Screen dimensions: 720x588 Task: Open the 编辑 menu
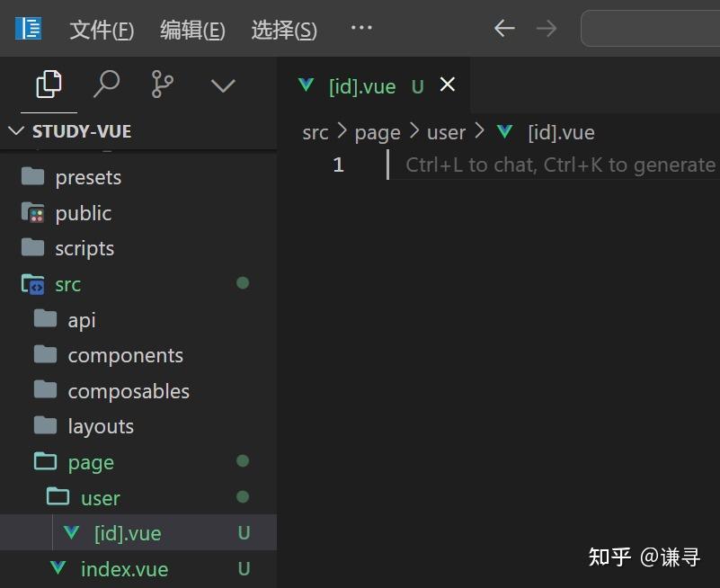point(191,28)
